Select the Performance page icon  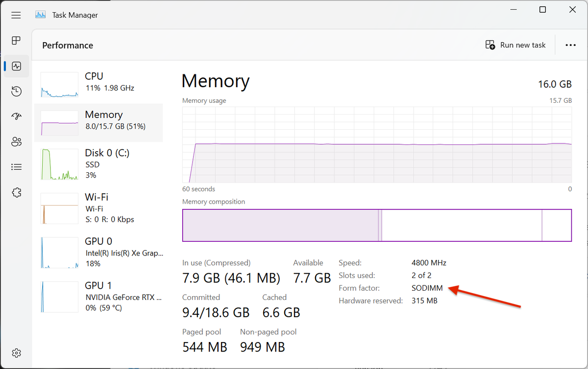click(16, 66)
